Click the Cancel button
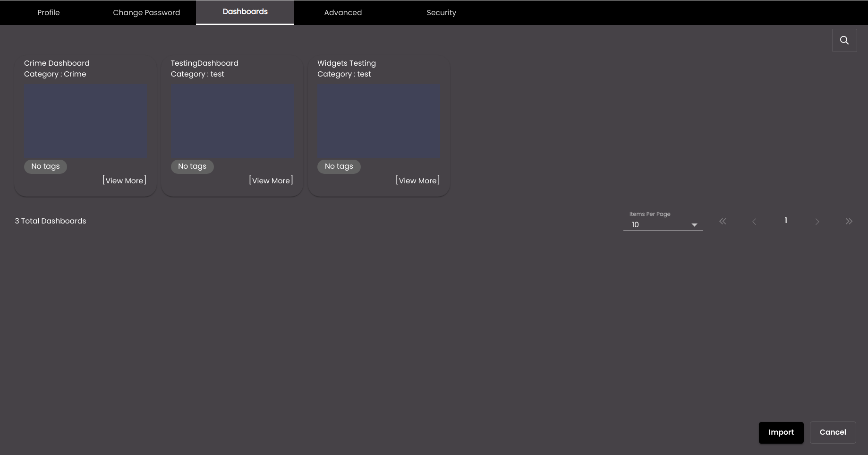 (x=833, y=432)
